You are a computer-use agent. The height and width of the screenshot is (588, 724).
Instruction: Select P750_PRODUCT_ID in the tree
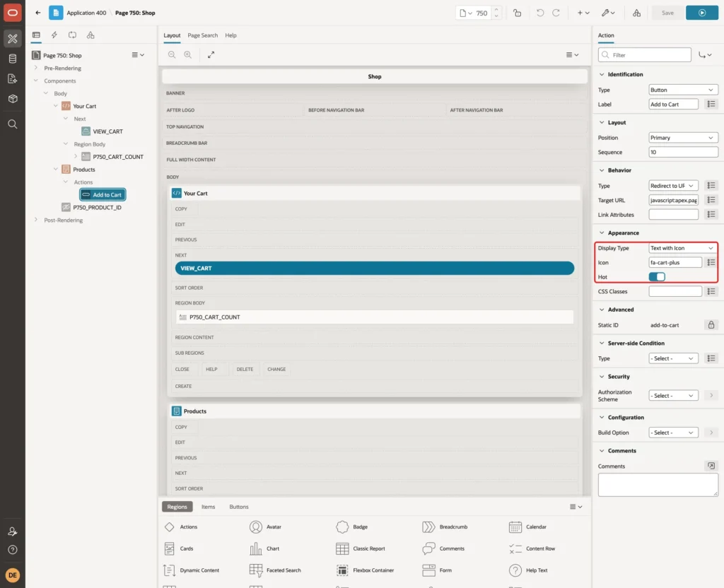tap(97, 208)
